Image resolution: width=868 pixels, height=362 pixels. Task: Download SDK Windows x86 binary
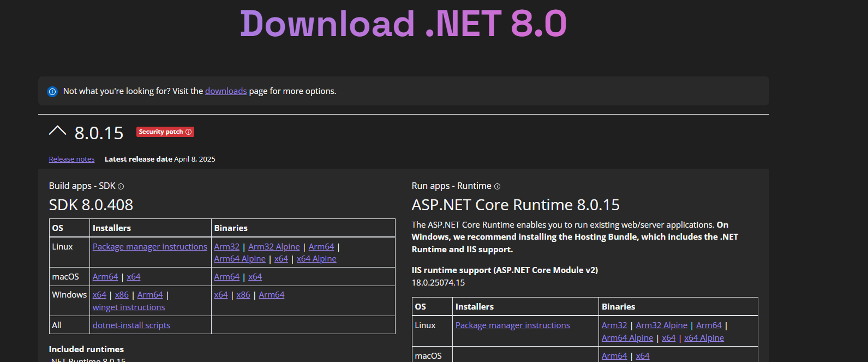point(243,295)
